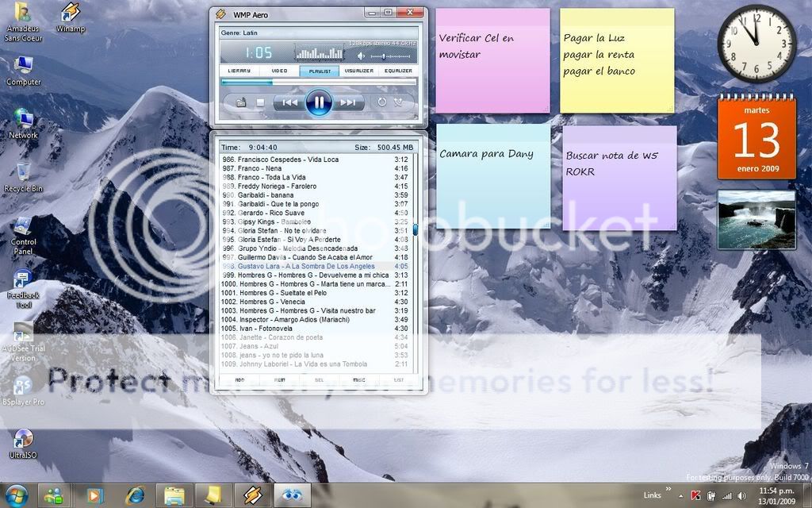This screenshot has height=508, width=812.
Task: Open file via the eject/folder icon
Action: click(241, 102)
